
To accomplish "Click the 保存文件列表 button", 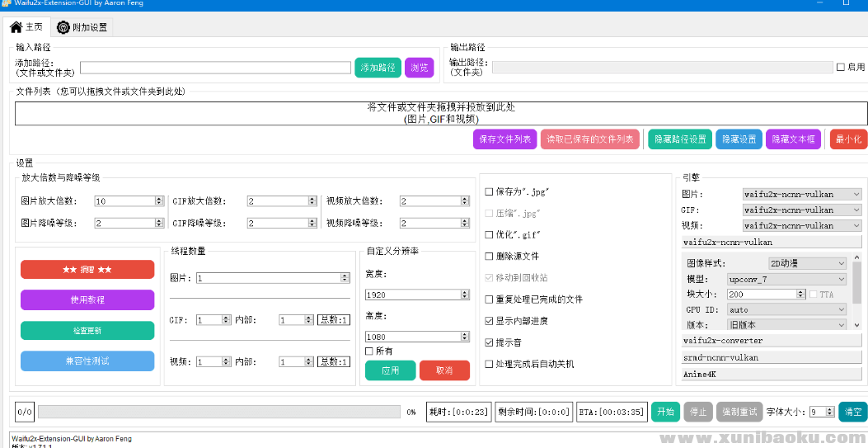I will click(x=504, y=139).
